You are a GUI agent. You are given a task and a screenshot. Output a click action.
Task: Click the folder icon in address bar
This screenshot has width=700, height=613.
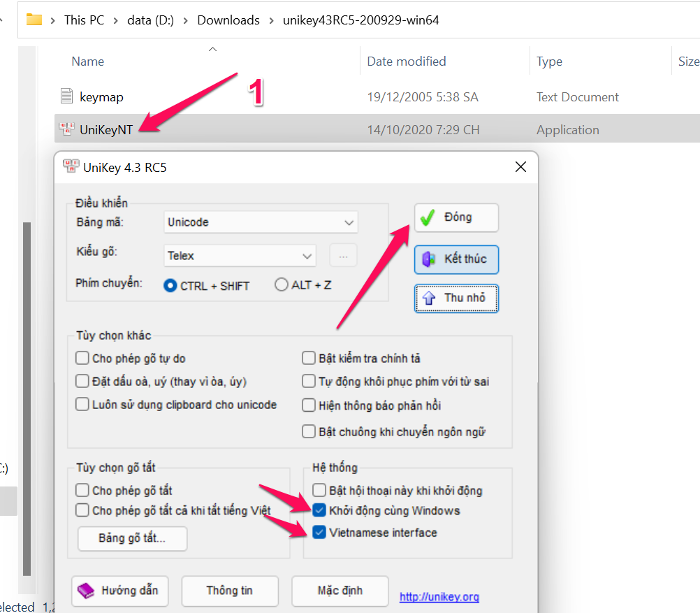coord(34,20)
